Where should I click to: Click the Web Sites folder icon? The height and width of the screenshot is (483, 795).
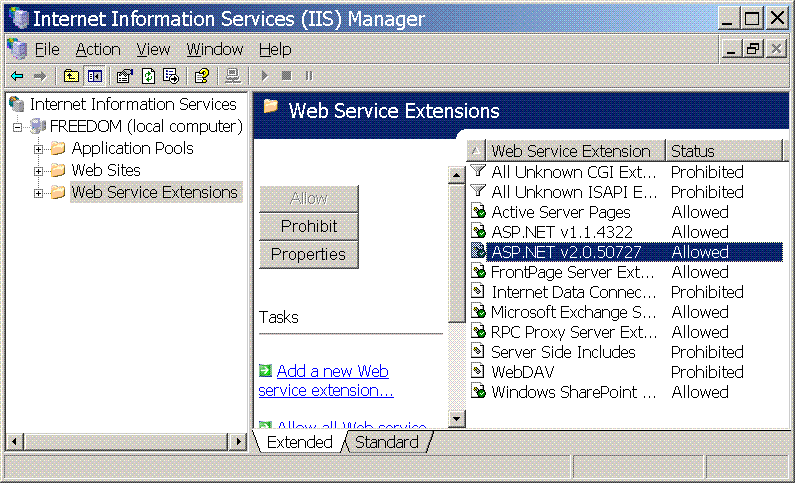[58, 170]
